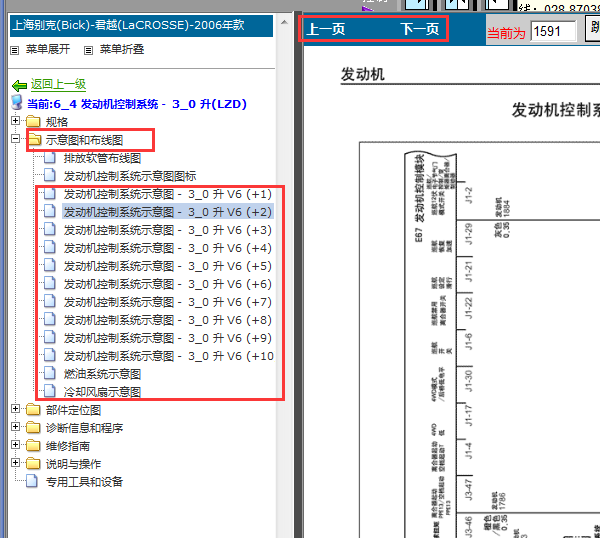
Task: Select the 维修指南 folder icon
Action: (33, 445)
